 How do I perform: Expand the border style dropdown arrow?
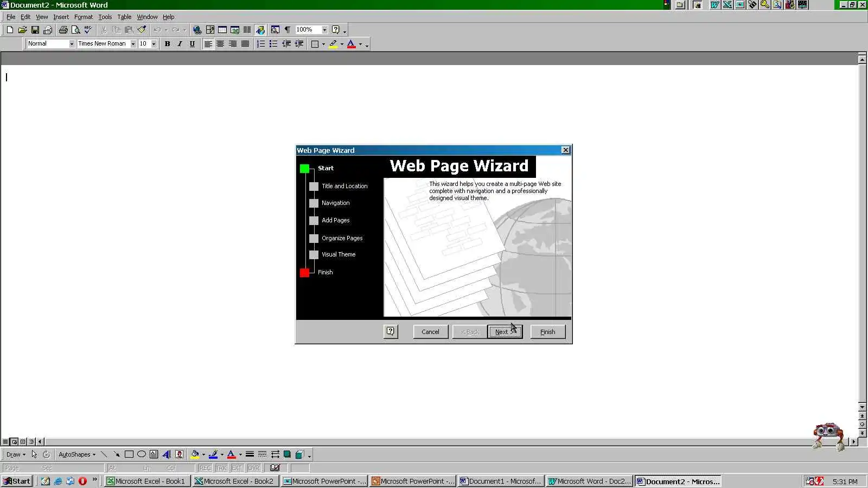(x=323, y=44)
